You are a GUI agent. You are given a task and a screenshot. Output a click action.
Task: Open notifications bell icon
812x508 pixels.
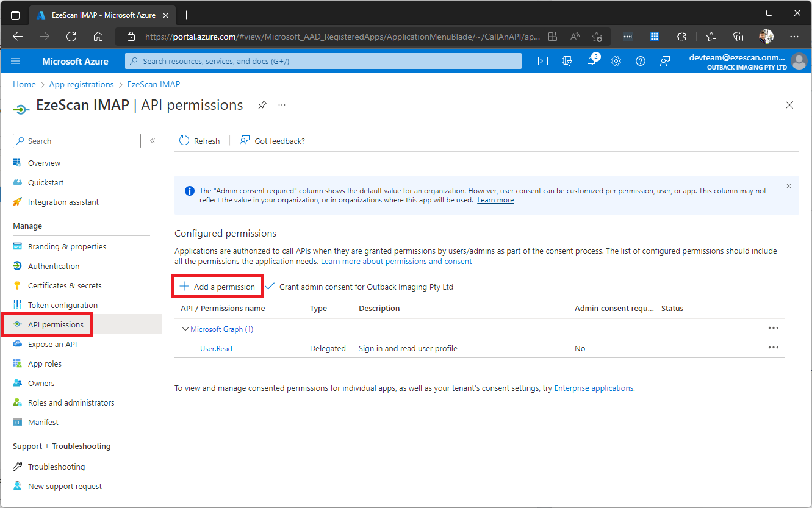591,61
